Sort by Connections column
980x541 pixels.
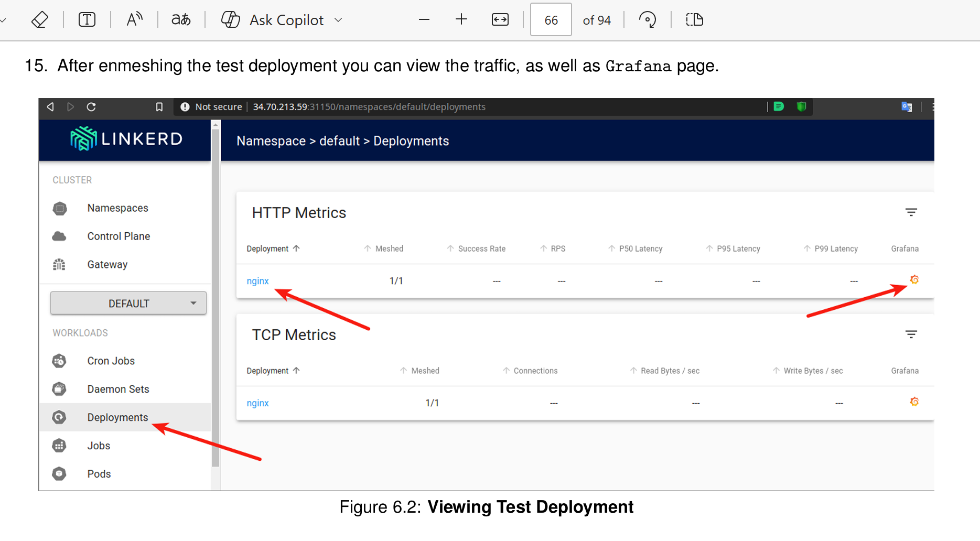(530, 371)
